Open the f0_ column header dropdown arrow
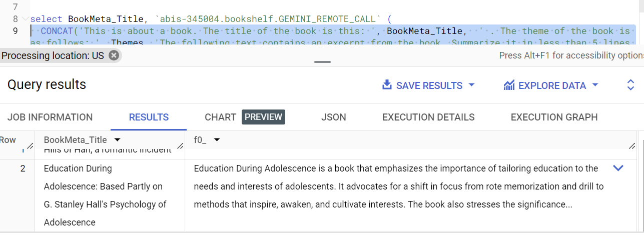The width and height of the screenshot is (644, 238). (217, 140)
